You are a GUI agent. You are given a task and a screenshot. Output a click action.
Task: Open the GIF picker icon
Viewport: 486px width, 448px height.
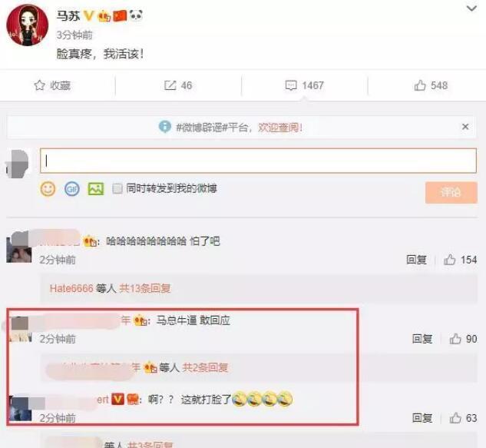coord(71,188)
